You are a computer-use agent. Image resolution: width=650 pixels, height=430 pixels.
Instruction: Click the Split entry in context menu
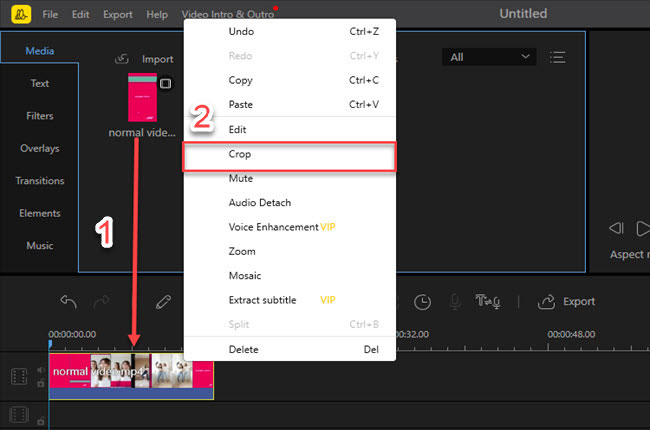289,324
